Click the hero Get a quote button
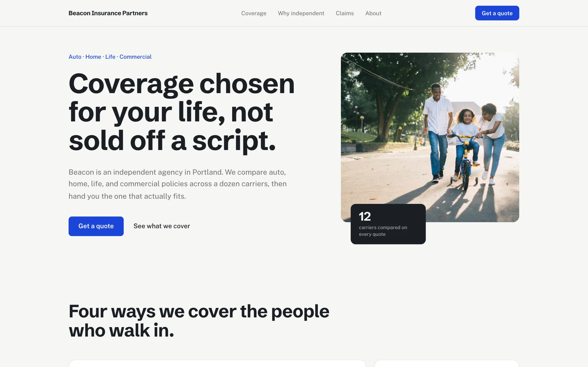The height and width of the screenshot is (367, 588). tap(96, 226)
